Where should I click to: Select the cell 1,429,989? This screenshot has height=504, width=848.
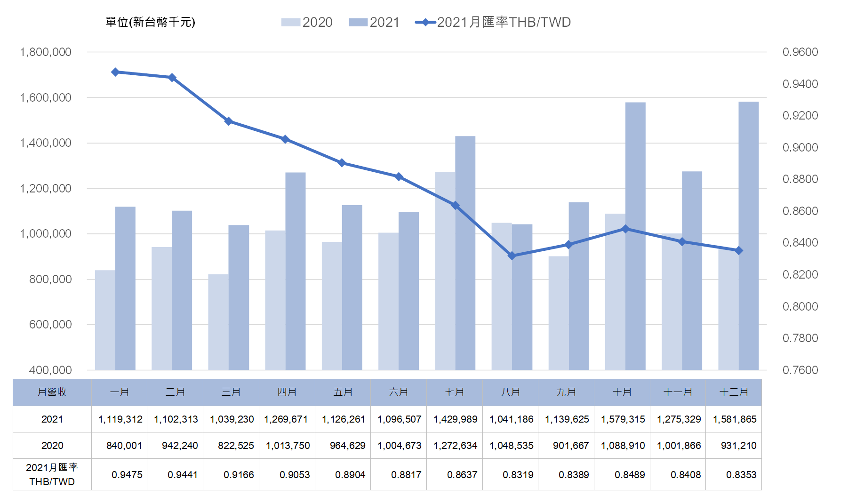455,419
